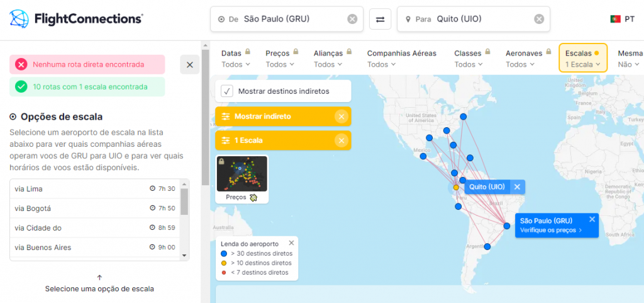
Task: Open the Companhias Aéreas dropdown
Action: pos(402,59)
